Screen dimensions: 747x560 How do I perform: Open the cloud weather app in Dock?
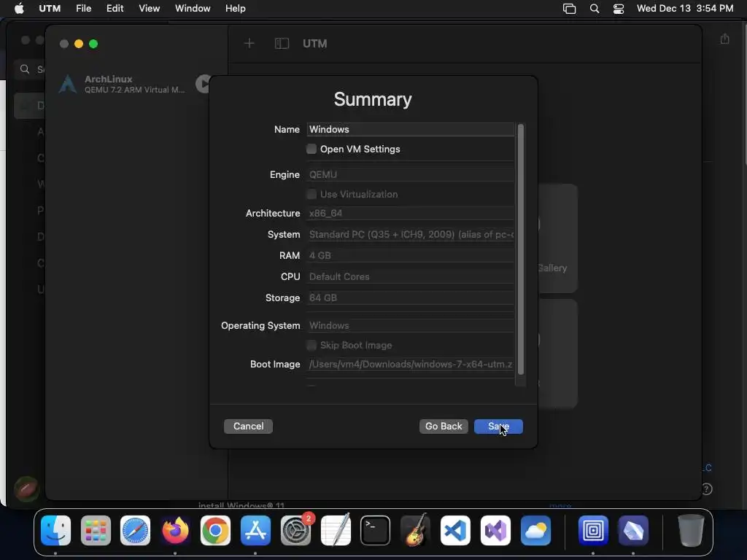[535, 530]
